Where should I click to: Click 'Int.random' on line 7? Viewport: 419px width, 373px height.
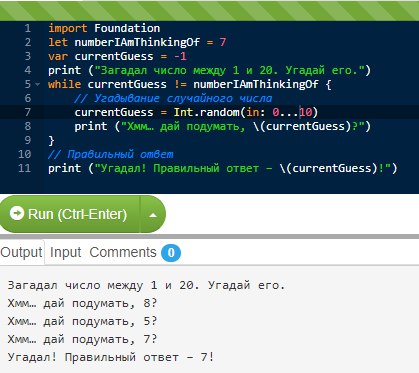(x=206, y=112)
